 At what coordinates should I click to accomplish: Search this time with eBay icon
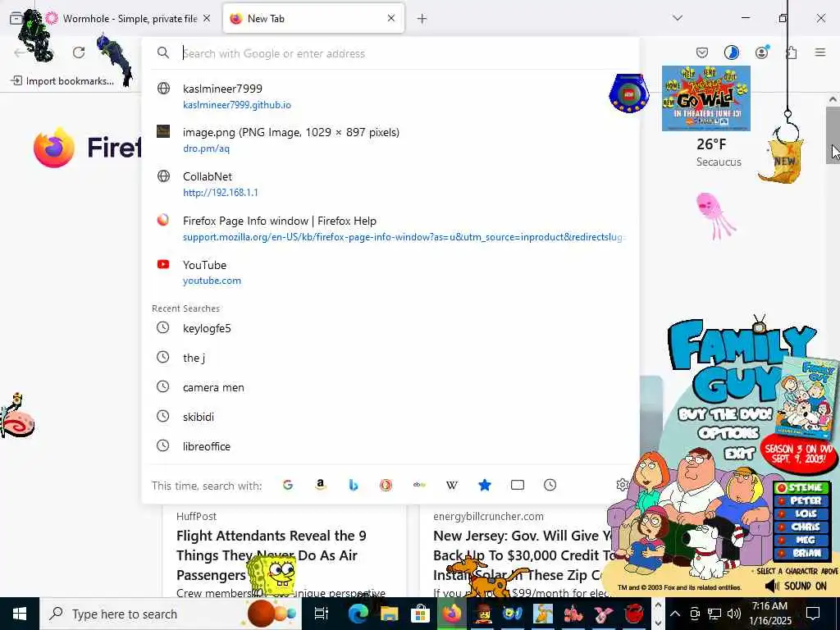tap(419, 486)
